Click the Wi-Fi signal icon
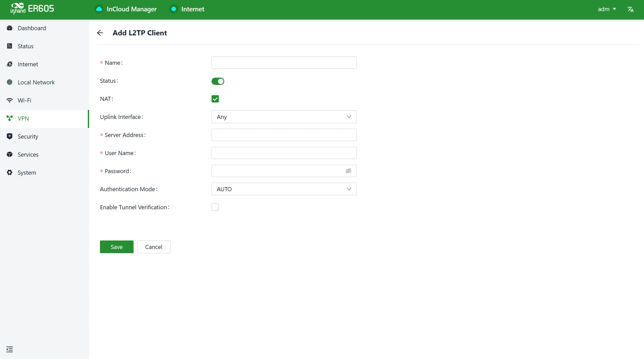Image resolution: width=644 pixels, height=361 pixels. (x=10, y=100)
